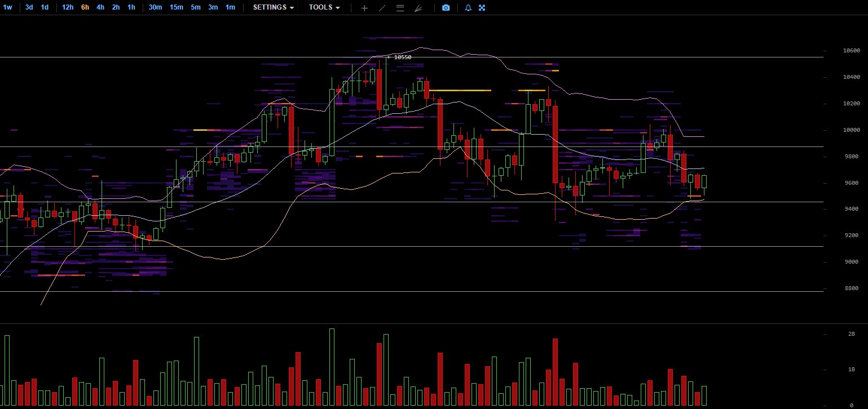868x409 pixels.
Task: Take a chart snapshot with the camera icon
Action: tap(446, 8)
